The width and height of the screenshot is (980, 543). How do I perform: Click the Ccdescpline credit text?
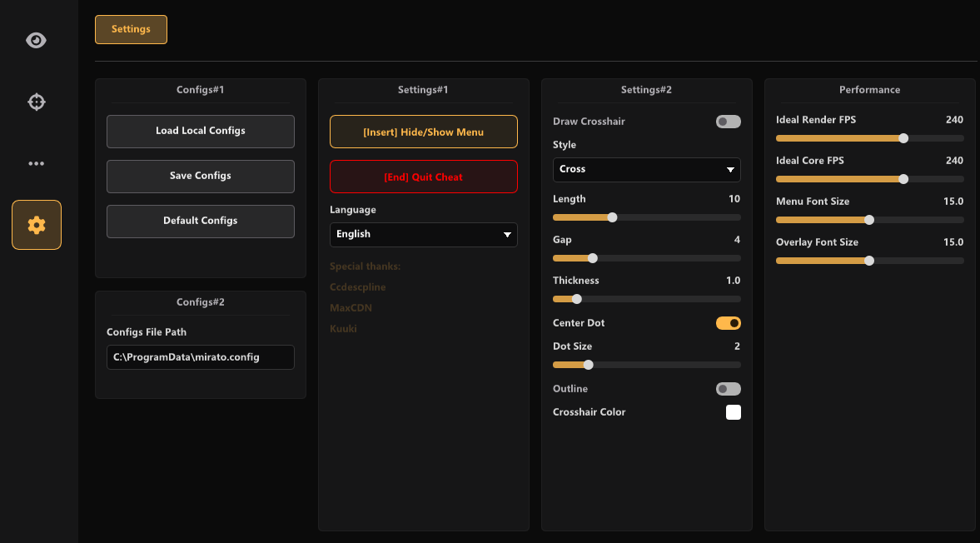coord(357,286)
